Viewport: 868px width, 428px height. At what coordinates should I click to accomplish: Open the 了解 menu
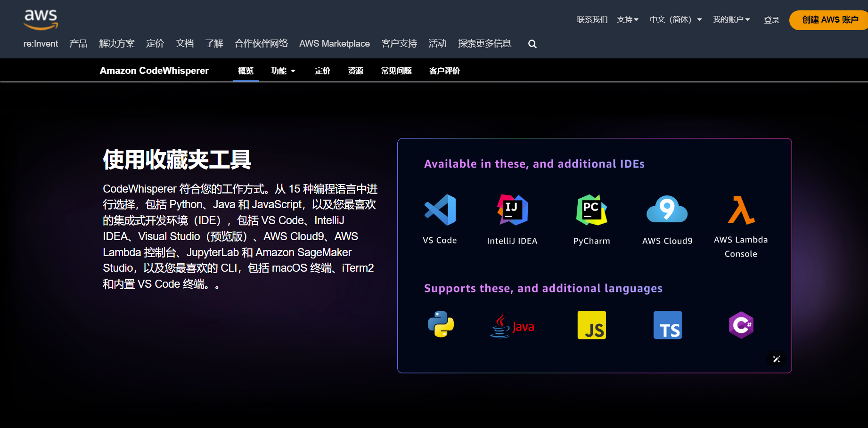[x=214, y=44]
